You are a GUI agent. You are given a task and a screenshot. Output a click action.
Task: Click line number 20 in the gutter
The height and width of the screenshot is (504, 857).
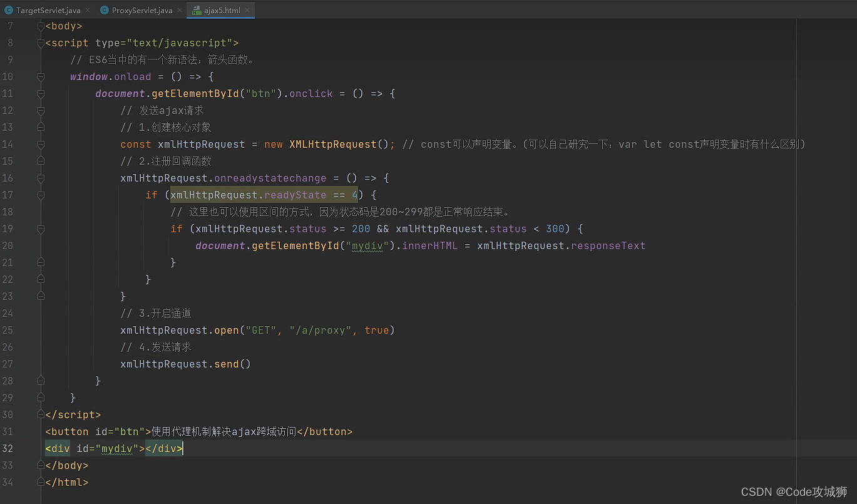[8, 246]
